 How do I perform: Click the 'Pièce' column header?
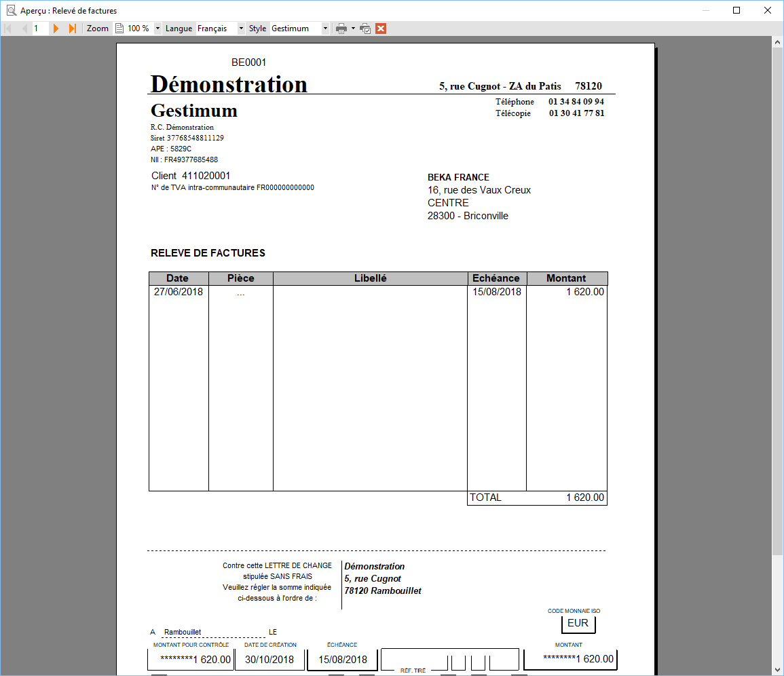tap(241, 278)
